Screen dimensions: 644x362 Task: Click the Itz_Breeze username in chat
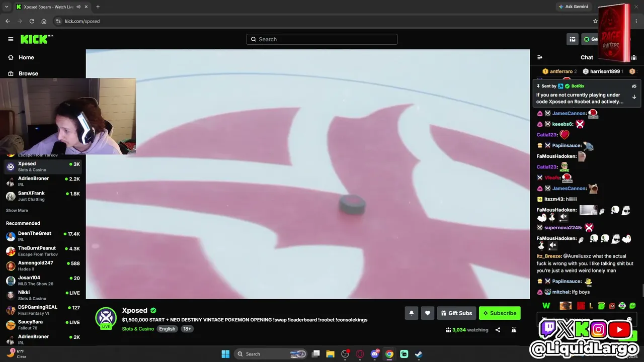(549, 256)
